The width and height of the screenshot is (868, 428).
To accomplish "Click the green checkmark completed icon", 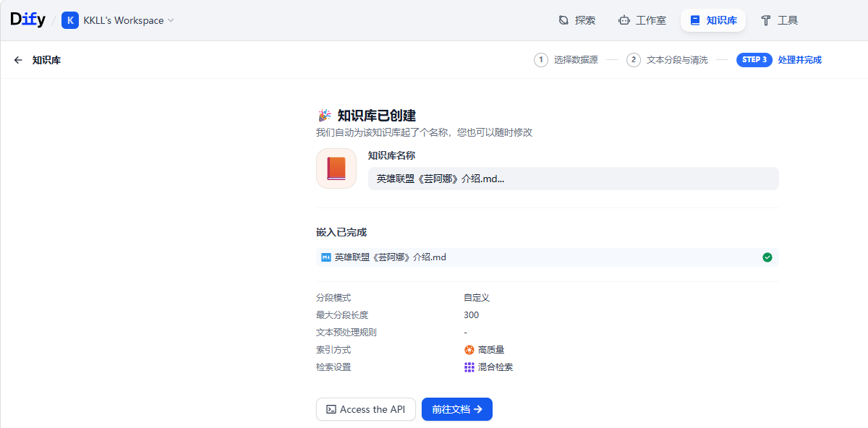I will (x=767, y=257).
